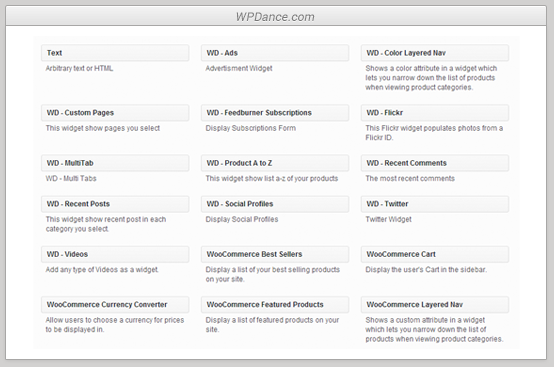Click 'This widget show recent post' description
554x367 pixels.
point(106,224)
